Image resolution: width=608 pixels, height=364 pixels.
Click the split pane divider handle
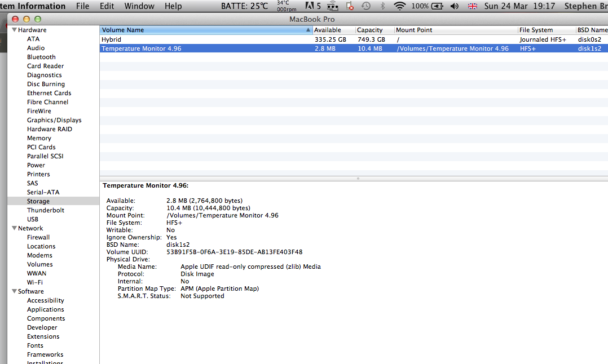tap(358, 179)
